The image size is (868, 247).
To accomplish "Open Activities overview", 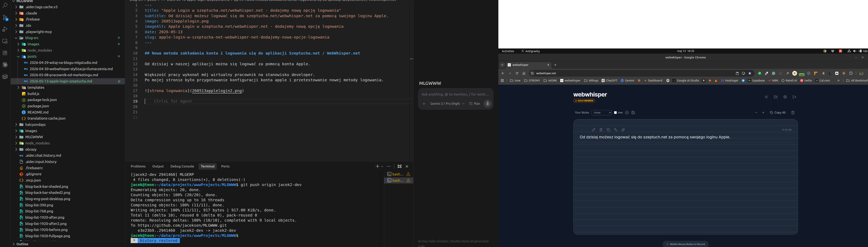I will coord(508,51).
